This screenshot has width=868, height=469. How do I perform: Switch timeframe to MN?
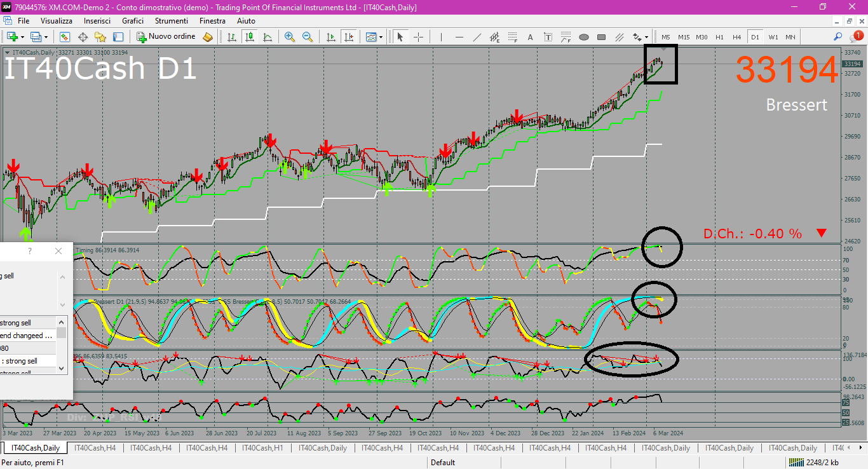(790, 37)
